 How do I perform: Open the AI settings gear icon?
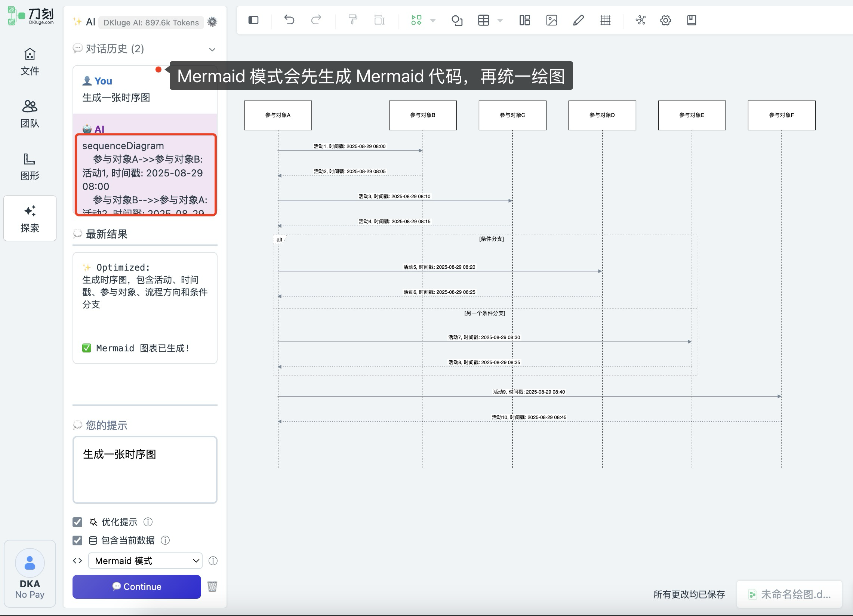212,22
